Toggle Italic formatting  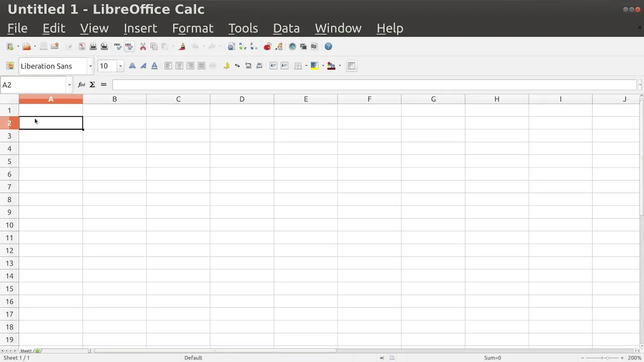click(143, 66)
